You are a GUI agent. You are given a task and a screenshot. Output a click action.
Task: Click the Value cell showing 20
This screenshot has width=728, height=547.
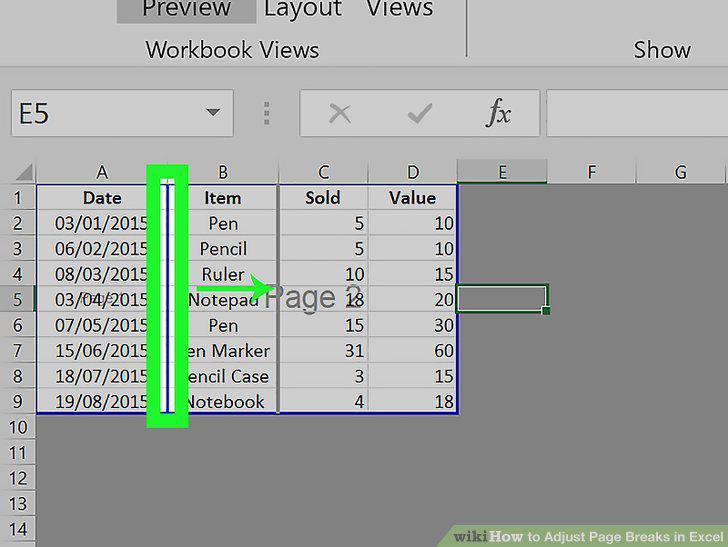[413, 300]
